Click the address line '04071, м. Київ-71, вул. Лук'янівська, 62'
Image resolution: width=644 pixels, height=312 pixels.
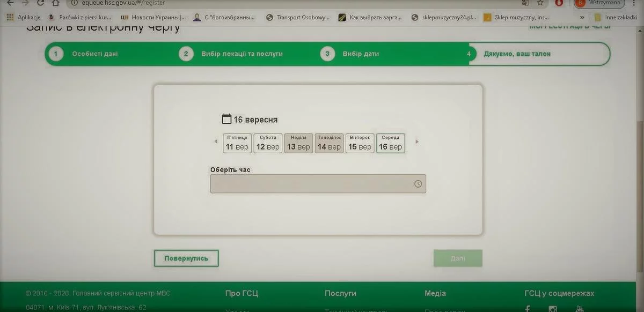click(x=86, y=308)
